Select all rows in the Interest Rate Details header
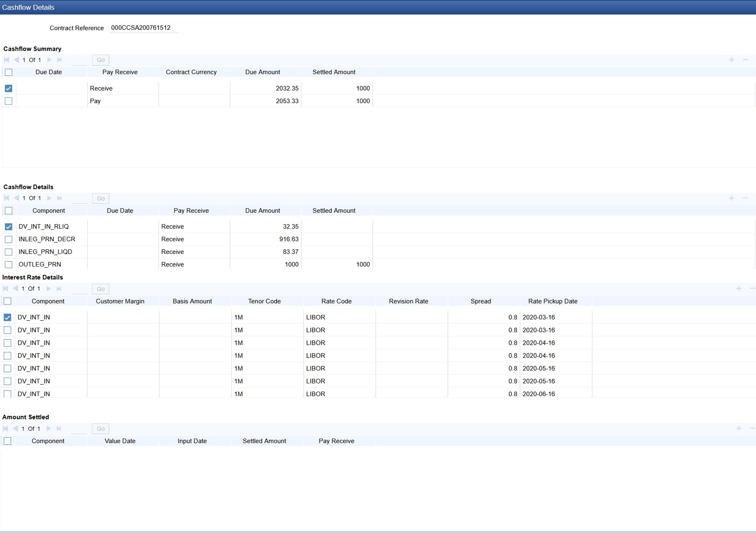This screenshot has height=533, width=756. (x=7, y=301)
